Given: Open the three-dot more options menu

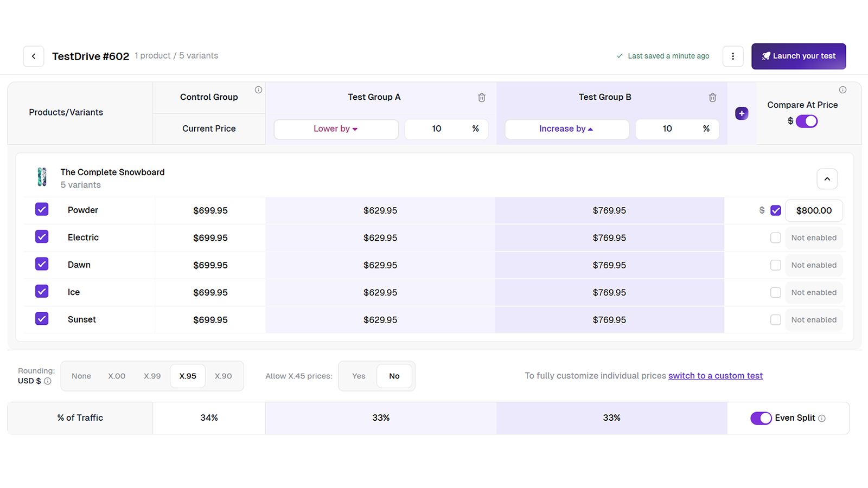Looking at the screenshot, I should (733, 56).
